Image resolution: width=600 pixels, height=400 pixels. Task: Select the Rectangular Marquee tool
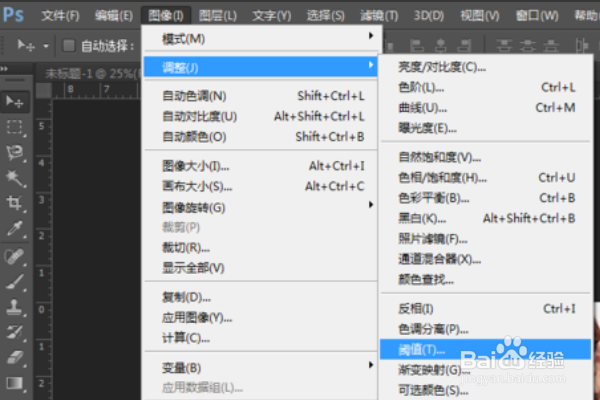point(15,127)
